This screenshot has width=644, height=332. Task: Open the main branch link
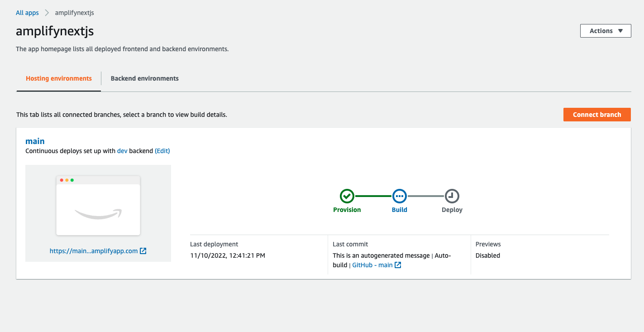[35, 141]
